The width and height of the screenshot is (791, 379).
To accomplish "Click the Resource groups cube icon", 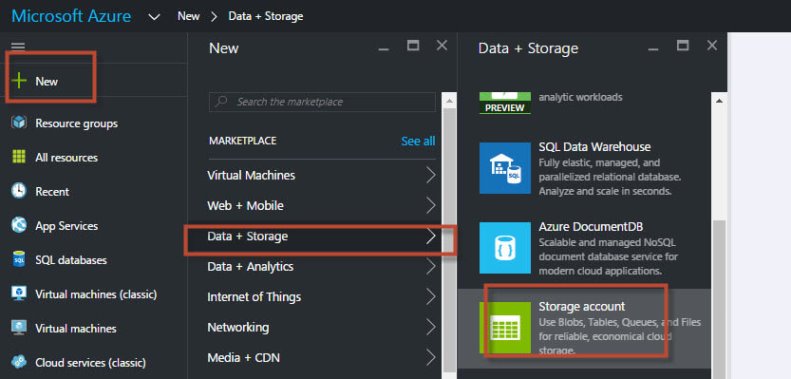I will [19, 123].
